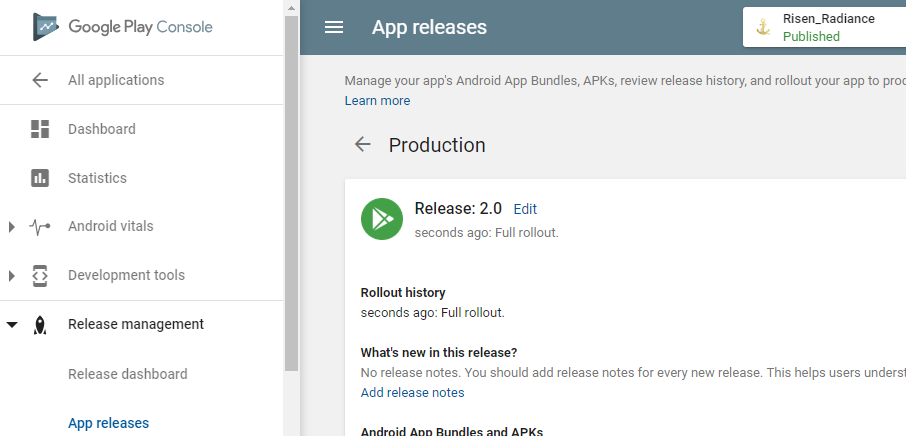Click the Production heading
Image resolution: width=906 pixels, height=436 pixels.
point(437,145)
